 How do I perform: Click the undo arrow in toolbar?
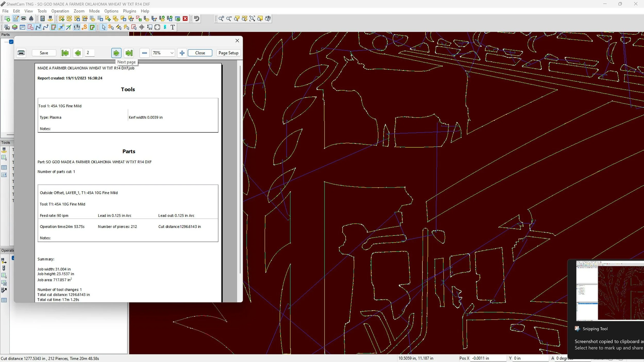(x=197, y=19)
